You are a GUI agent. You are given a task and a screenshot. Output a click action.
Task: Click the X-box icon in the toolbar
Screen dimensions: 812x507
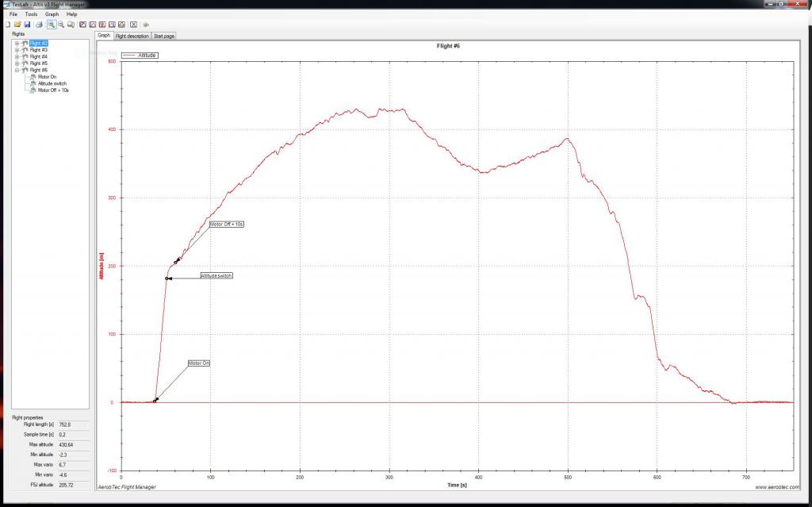pyautogui.click(x=133, y=25)
